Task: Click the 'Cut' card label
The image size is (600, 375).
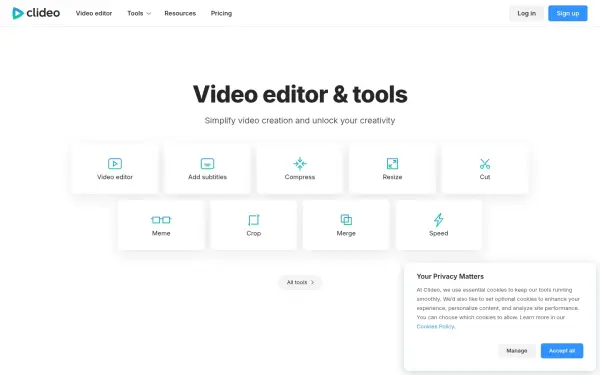Action: pyautogui.click(x=485, y=177)
